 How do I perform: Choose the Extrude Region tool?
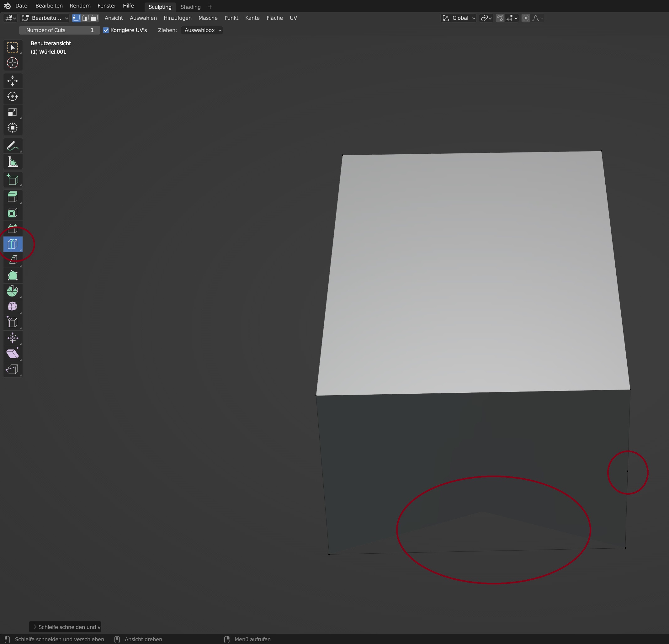[13, 197]
